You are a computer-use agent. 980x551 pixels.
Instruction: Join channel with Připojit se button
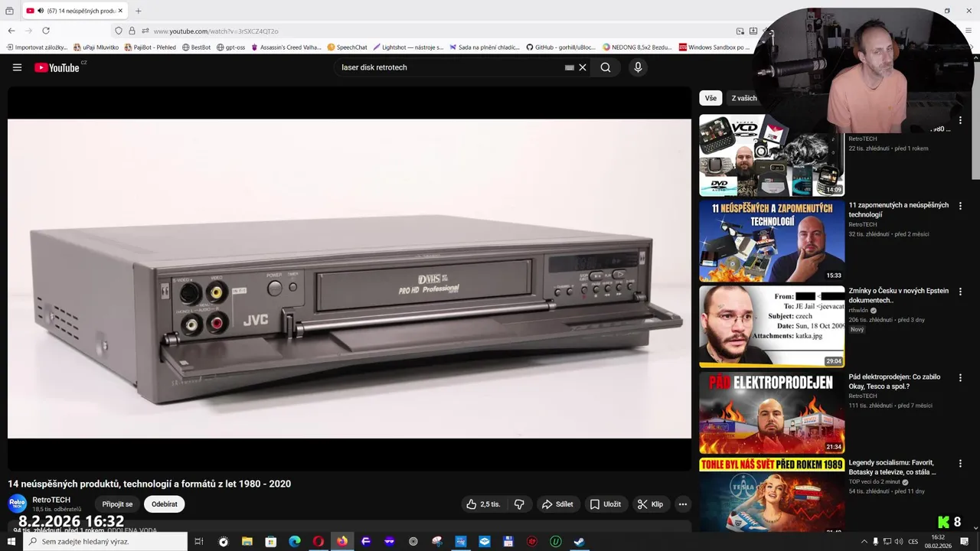tap(117, 504)
